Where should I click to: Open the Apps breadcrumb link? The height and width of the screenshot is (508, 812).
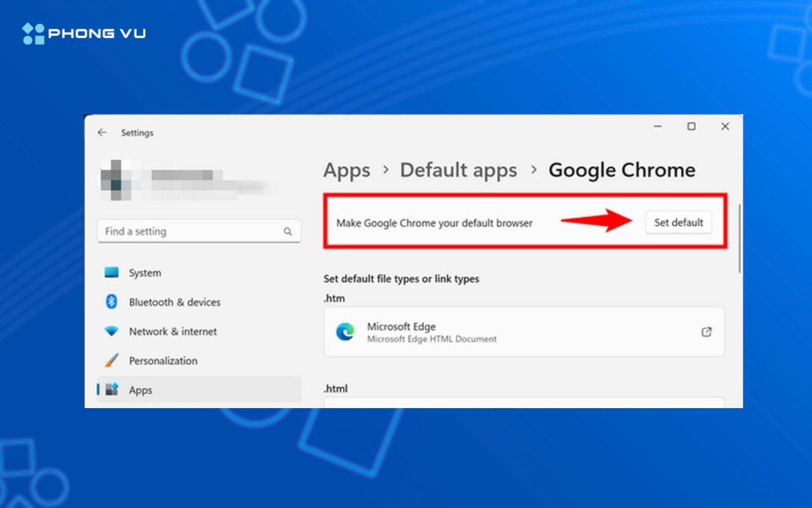pos(346,170)
